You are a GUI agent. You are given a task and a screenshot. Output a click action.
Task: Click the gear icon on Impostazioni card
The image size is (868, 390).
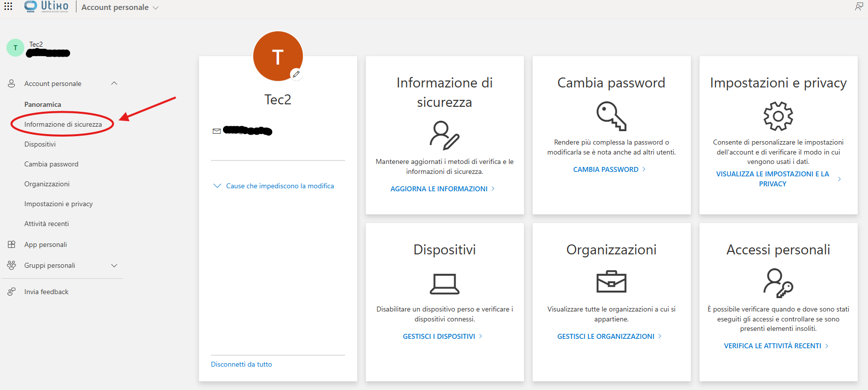[x=778, y=116]
